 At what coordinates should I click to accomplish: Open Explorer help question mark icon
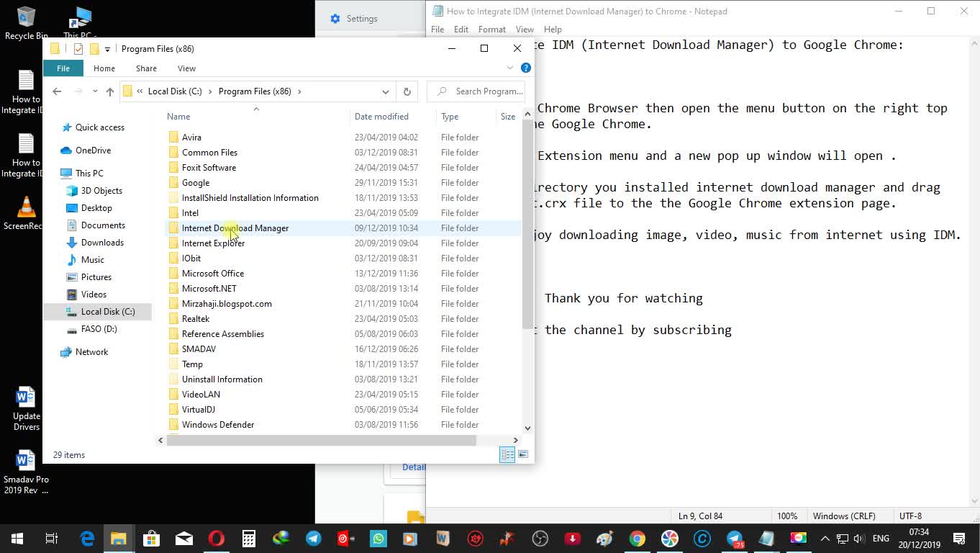(x=526, y=68)
